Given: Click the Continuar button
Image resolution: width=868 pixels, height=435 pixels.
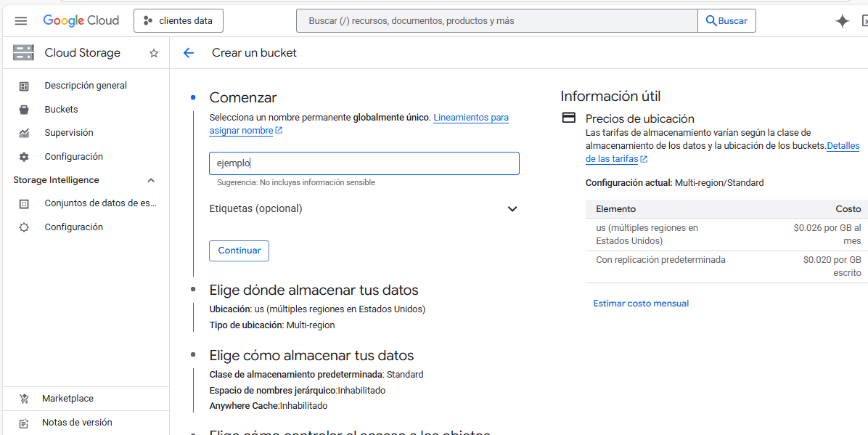Looking at the screenshot, I should pos(239,250).
